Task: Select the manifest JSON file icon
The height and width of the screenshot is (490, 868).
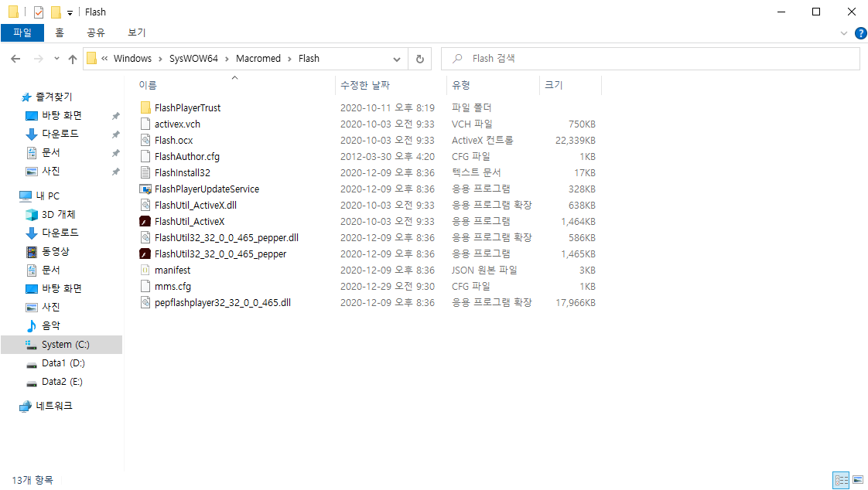Action: [145, 270]
